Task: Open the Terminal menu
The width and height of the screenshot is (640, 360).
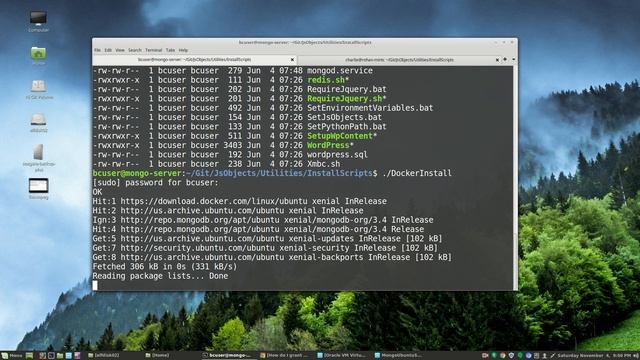Action: click(x=153, y=50)
